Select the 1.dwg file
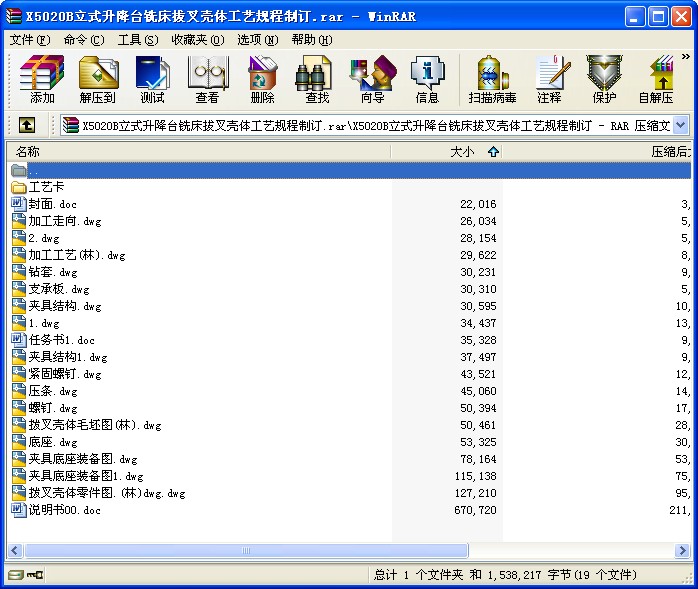The width and height of the screenshot is (698, 589). 35,323
